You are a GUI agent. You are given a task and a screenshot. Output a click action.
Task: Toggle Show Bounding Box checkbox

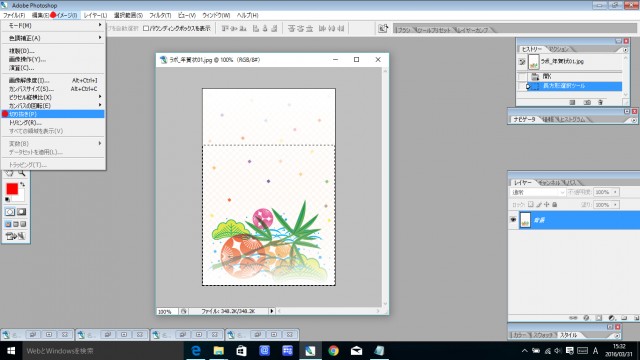coord(146,28)
